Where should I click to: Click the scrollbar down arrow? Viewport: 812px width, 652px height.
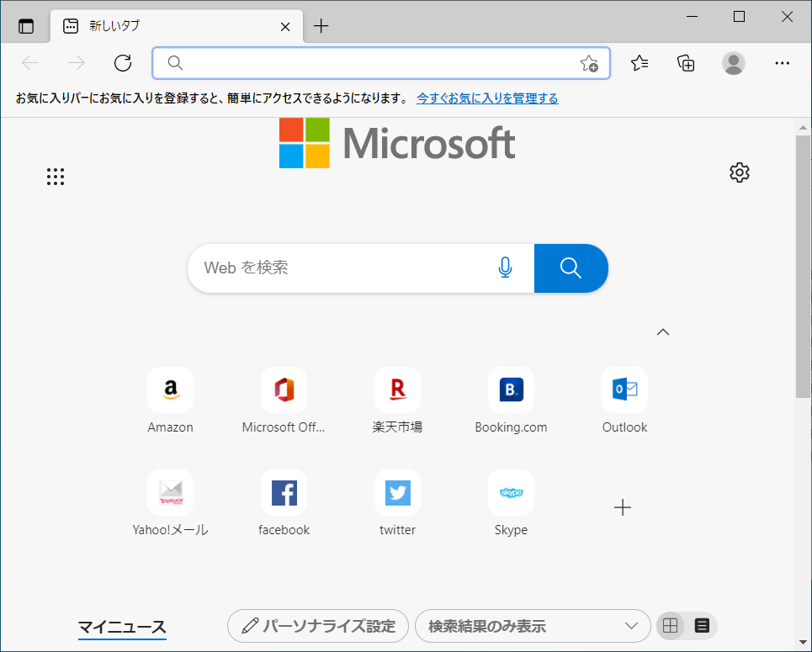coord(803,643)
